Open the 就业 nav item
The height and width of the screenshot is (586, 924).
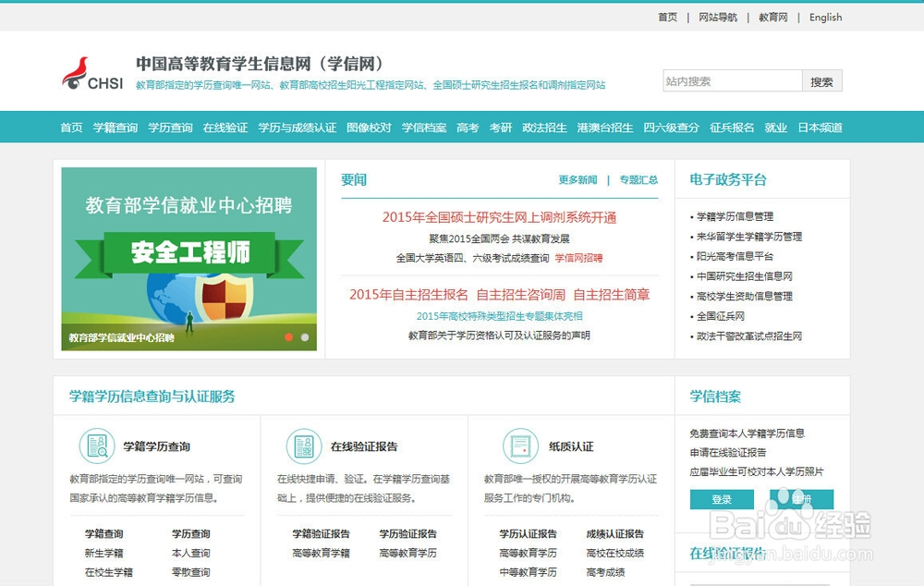(775, 128)
